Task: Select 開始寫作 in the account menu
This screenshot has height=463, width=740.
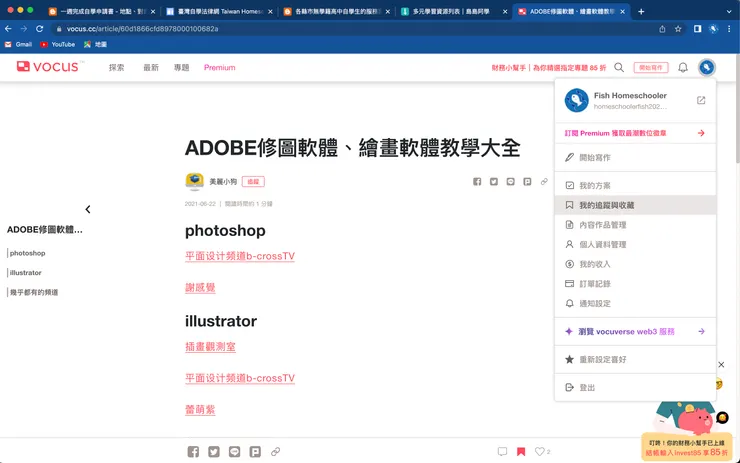Action: pyautogui.click(x=635, y=158)
